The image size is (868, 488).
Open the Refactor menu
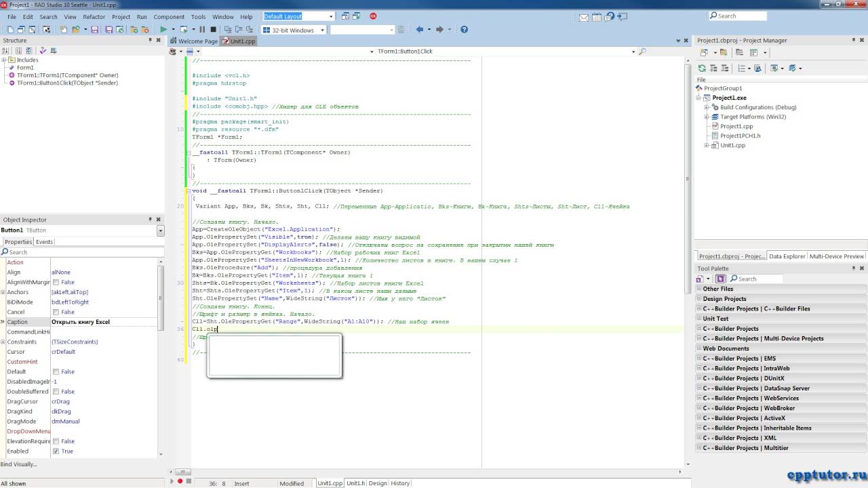pos(94,17)
